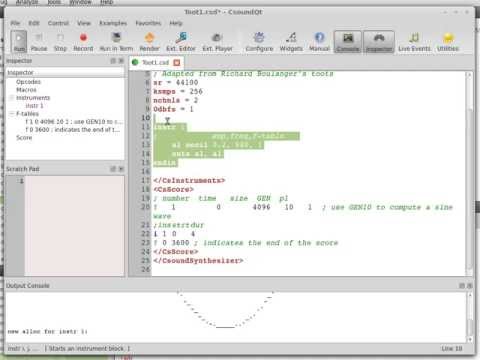Close the Output Console panel
Viewport: 480px width, 360px height.
coord(469,286)
